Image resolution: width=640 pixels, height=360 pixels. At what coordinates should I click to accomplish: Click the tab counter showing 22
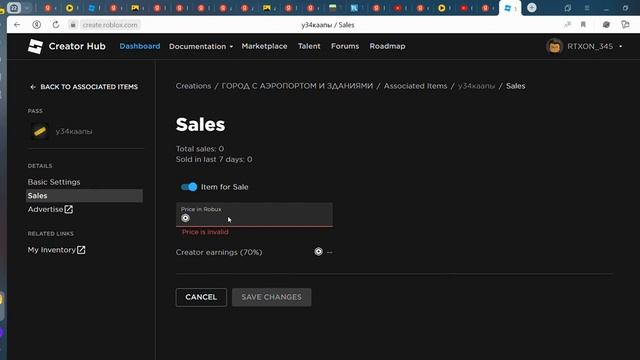[x=14, y=8]
